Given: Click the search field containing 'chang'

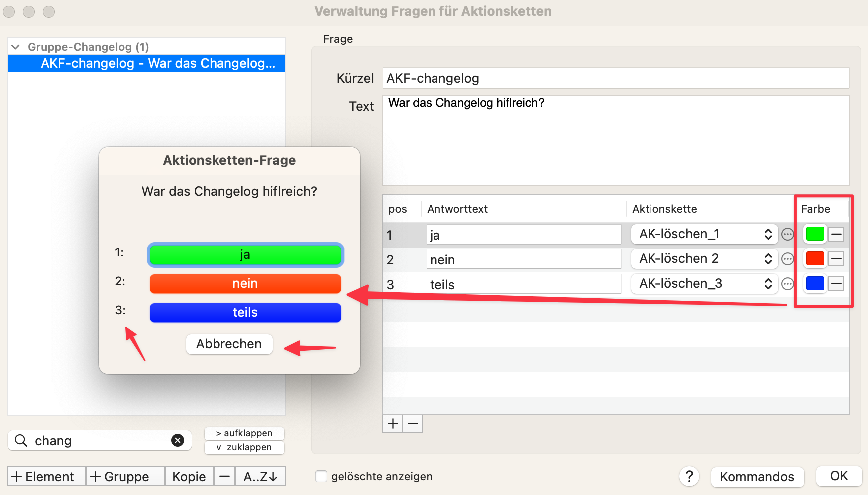Looking at the screenshot, I should pos(100,440).
